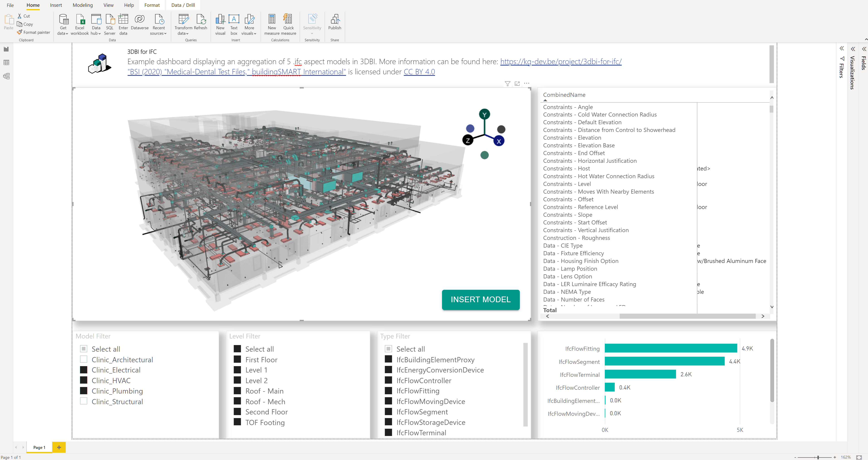This screenshot has height=460, width=868.
Task: Click the zoom slider handle in status bar
Action: click(818, 457)
